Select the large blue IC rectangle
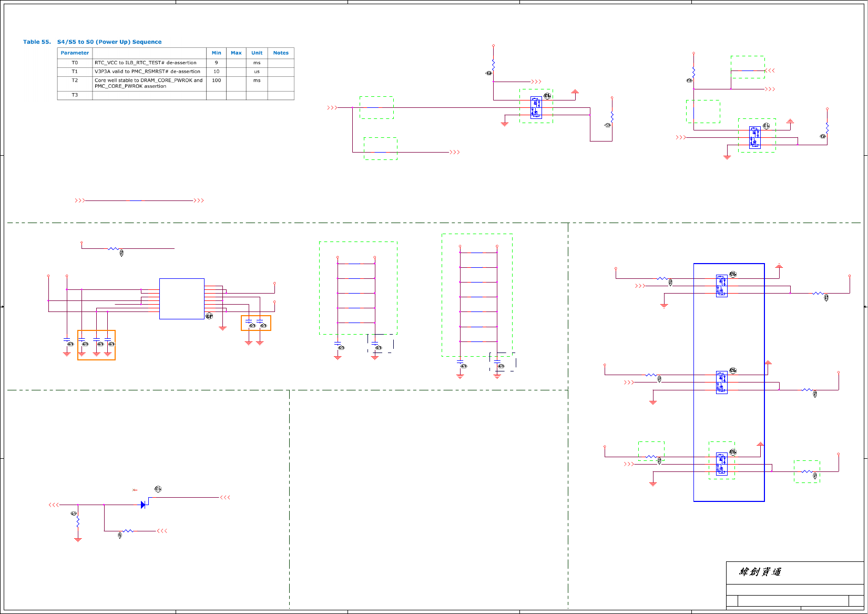Image resolution: width=868 pixels, height=614 pixels. 181,299
